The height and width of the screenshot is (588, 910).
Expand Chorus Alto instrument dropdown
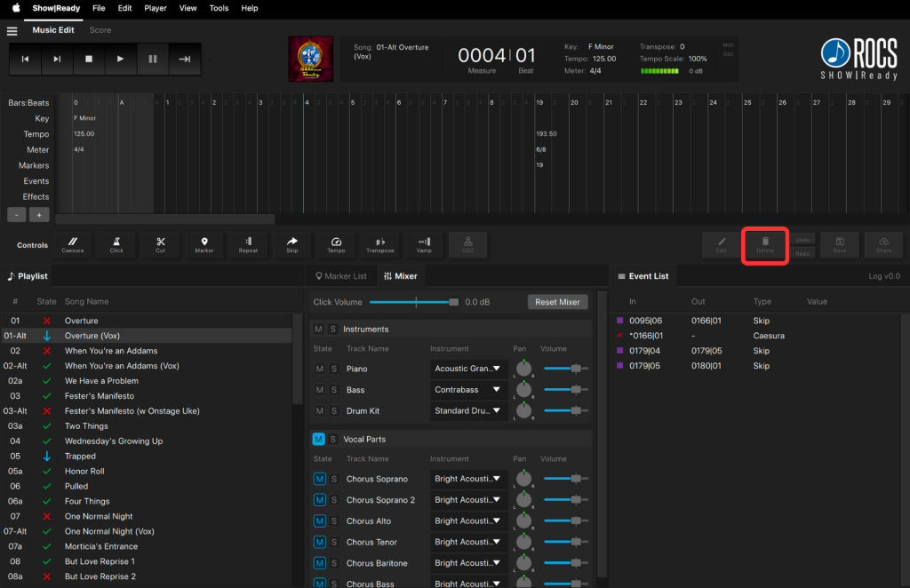pyautogui.click(x=467, y=521)
